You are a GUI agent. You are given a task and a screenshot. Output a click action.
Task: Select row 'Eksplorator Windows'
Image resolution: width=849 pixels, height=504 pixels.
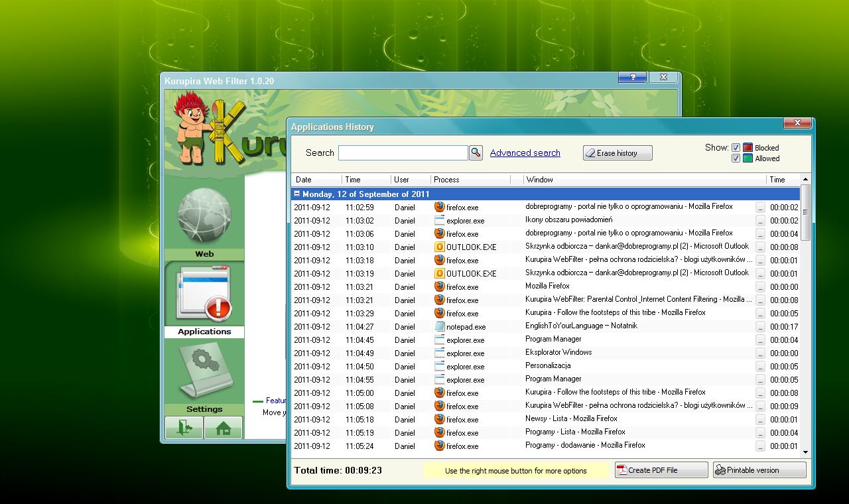coord(546,353)
